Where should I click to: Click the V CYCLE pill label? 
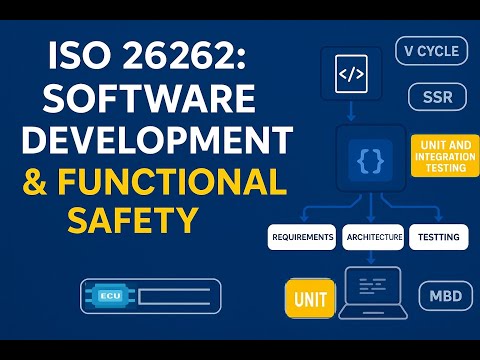point(432,51)
